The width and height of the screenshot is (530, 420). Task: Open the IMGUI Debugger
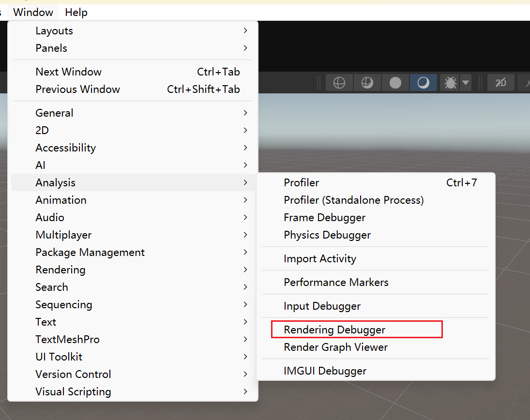click(325, 371)
